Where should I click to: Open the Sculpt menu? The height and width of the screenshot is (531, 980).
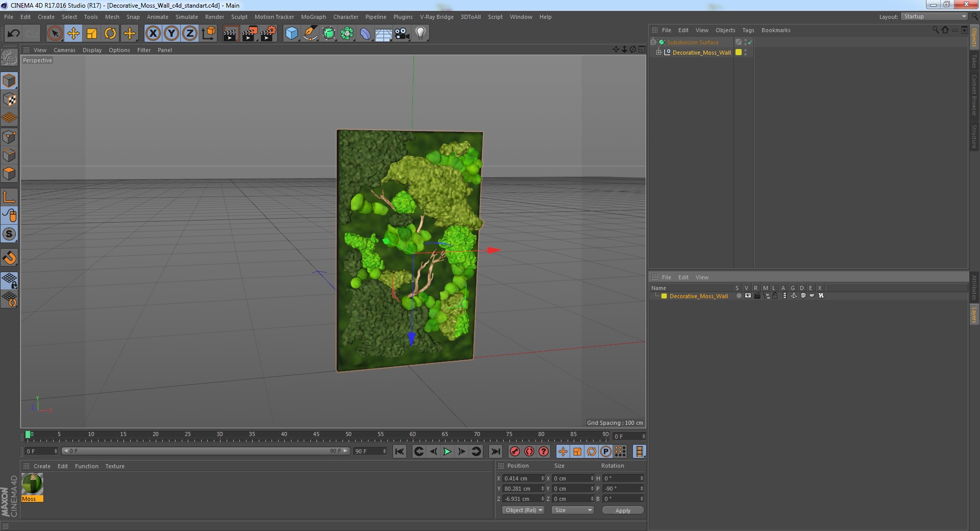click(x=239, y=17)
